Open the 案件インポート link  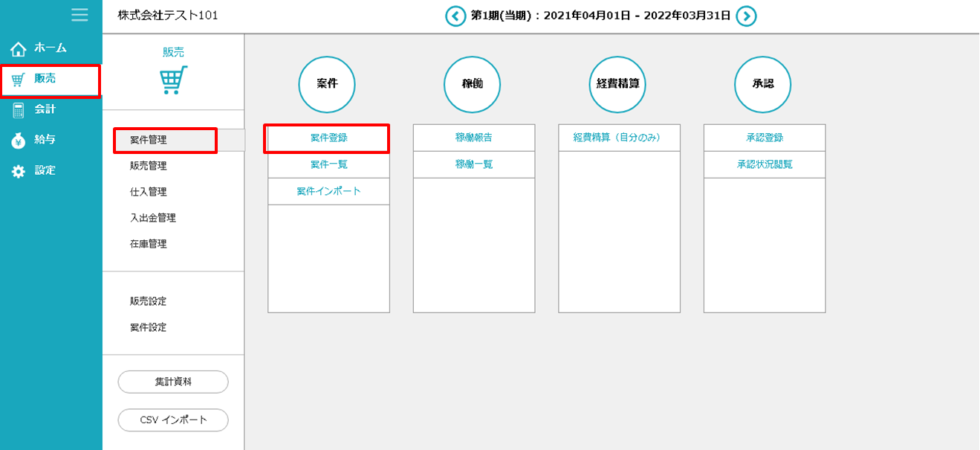click(328, 191)
